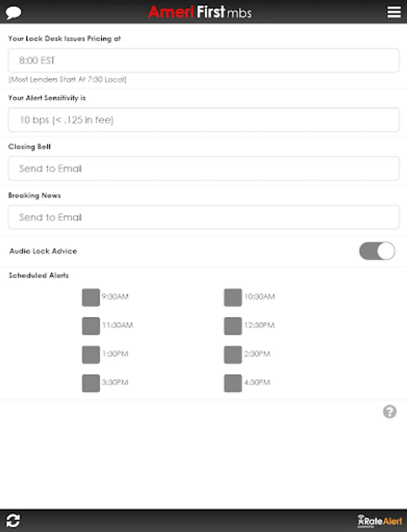Open the Breaking News delivery dropdown
This screenshot has height=532, width=407.
(203, 218)
